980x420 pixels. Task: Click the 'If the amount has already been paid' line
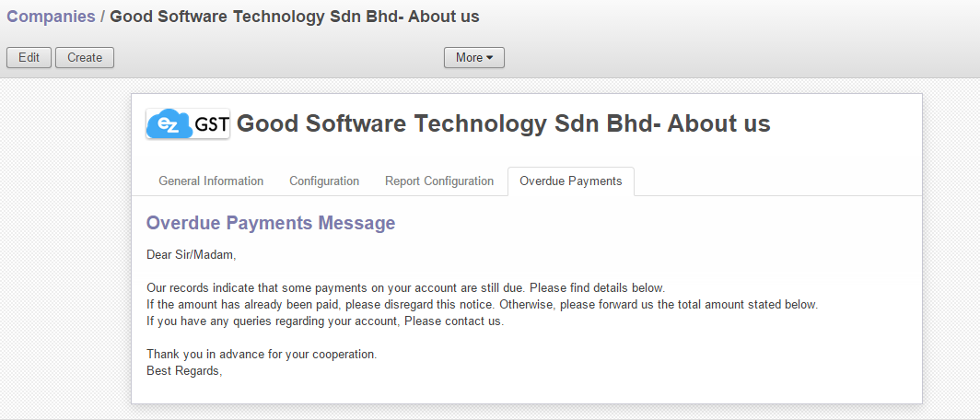click(x=482, y=304)
